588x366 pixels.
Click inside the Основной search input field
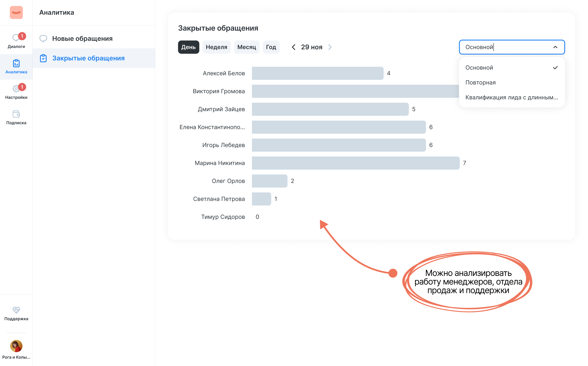tap(501, 47)
